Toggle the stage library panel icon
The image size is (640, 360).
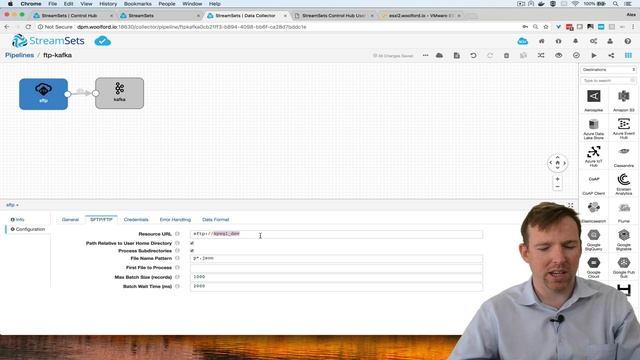coord(628,56)
